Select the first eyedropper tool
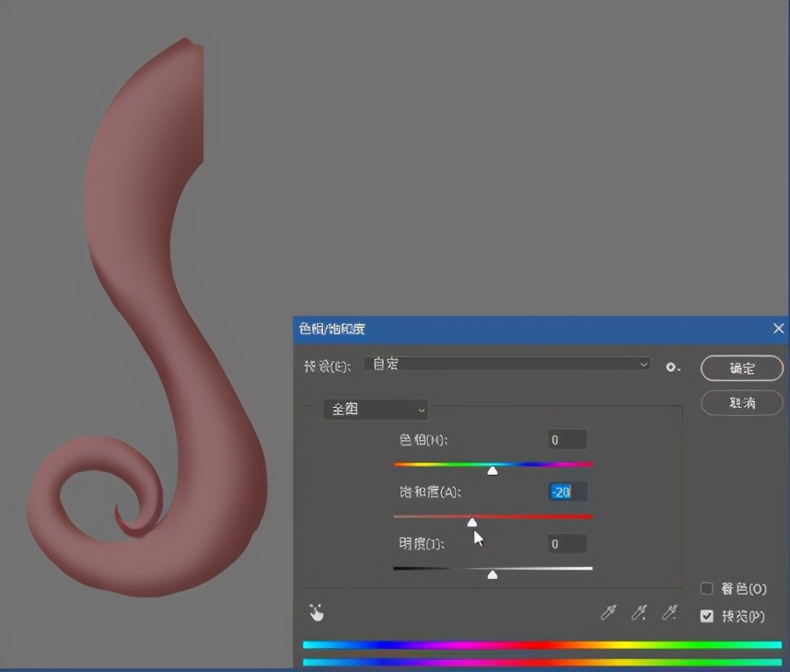The image size is (790, 672). (x=608, y=613)
